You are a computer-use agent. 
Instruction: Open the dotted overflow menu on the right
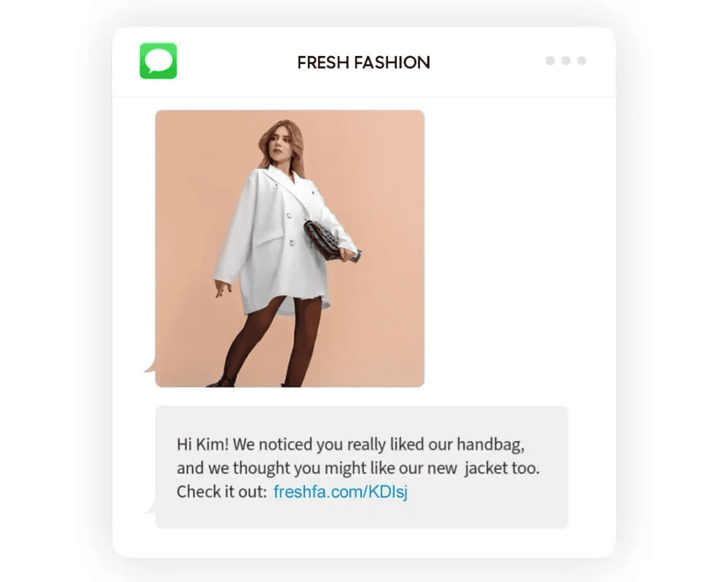coord(565,61)
